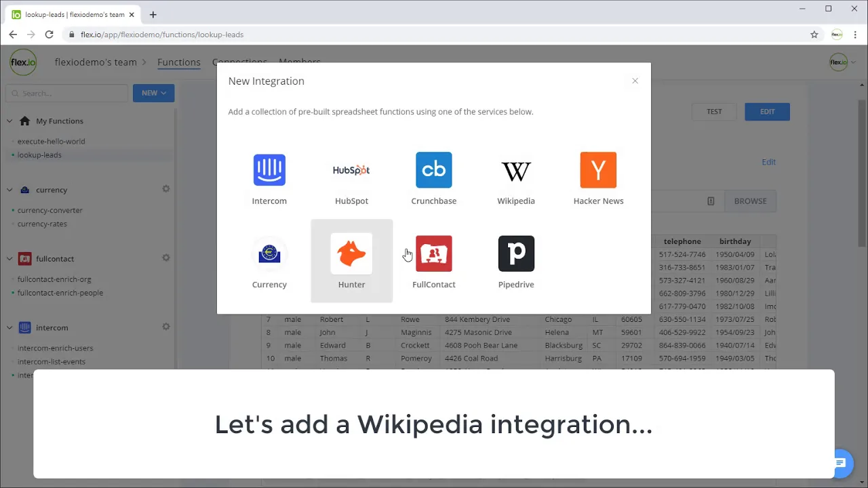The height and width of the screenshot is (488, 868).
Task: Open a new browser tab
Action: pos(153,14)
